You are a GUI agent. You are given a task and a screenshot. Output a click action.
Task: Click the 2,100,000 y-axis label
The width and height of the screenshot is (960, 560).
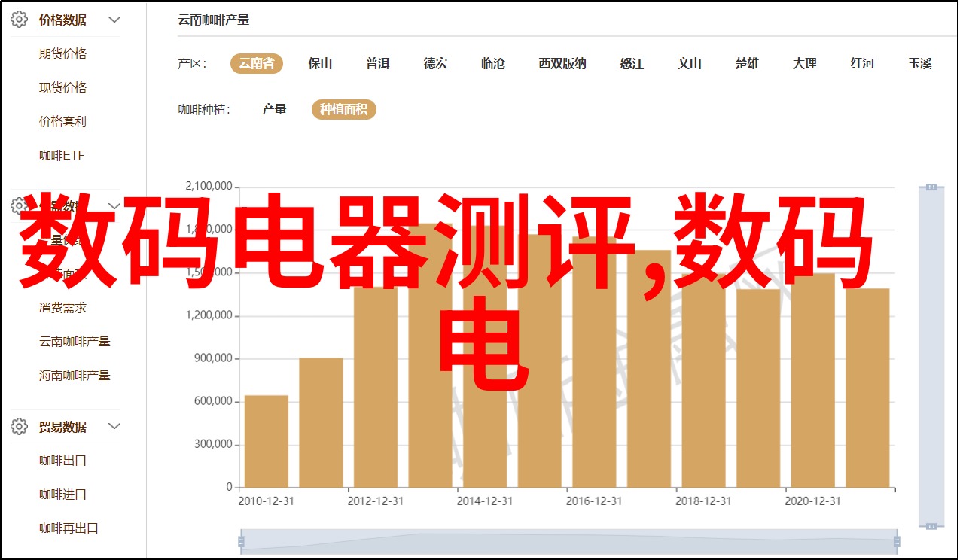[209, 187]
